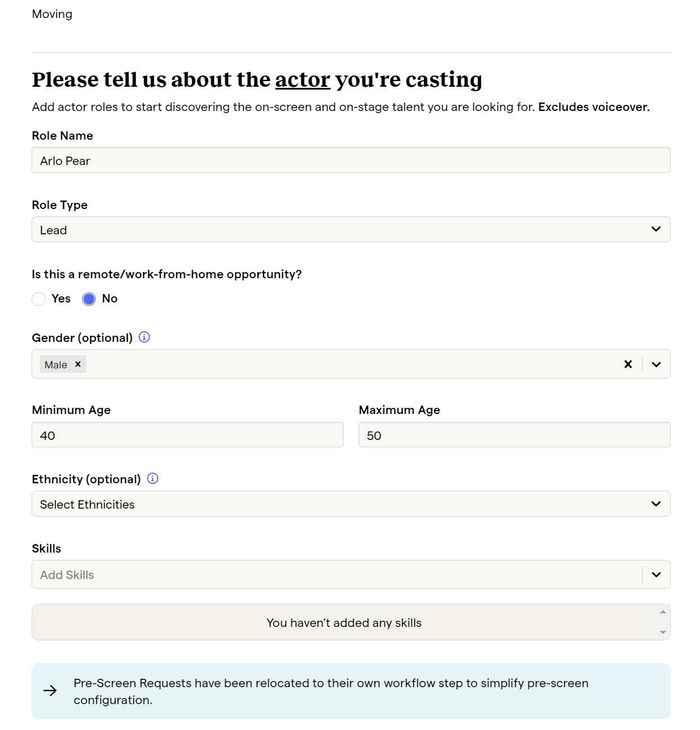Open the Ethnicity info tooltip icon
Image resolution: width=700 pixels, height=730 pixels.
tap(153, 478)
